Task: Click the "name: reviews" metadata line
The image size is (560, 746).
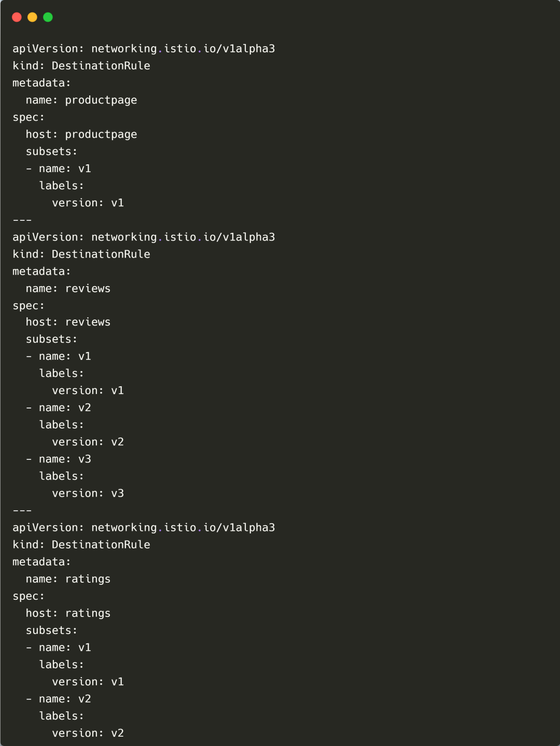Action: click(68, 288)
